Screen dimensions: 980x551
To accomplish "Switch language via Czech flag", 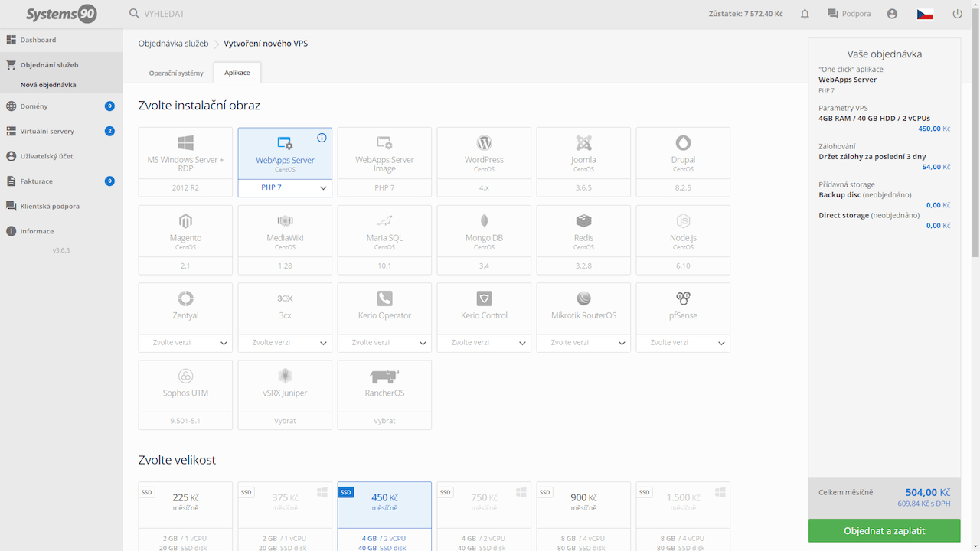I will [x=925, y=14].
